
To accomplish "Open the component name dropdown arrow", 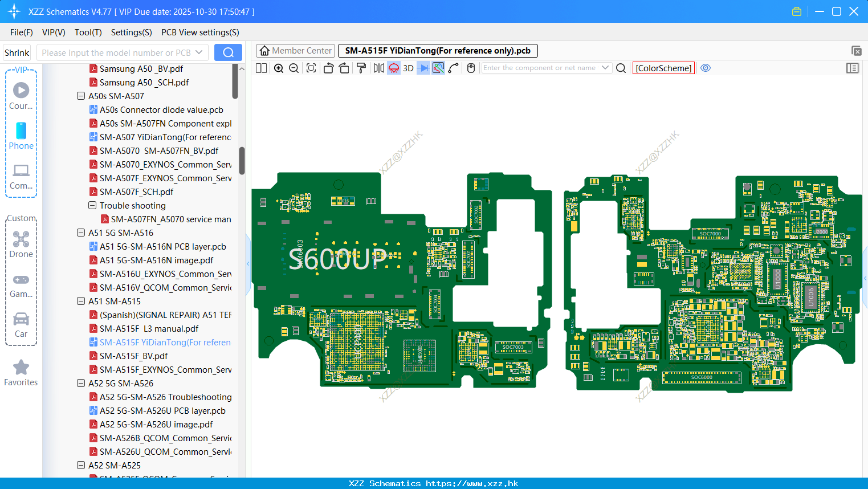I will point(605,68).
